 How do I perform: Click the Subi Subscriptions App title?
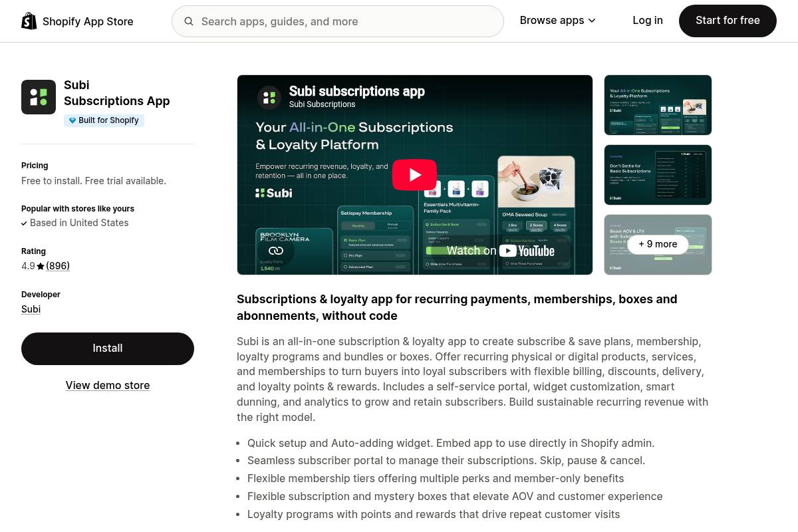pyautogui.click(x=117, y=93)
